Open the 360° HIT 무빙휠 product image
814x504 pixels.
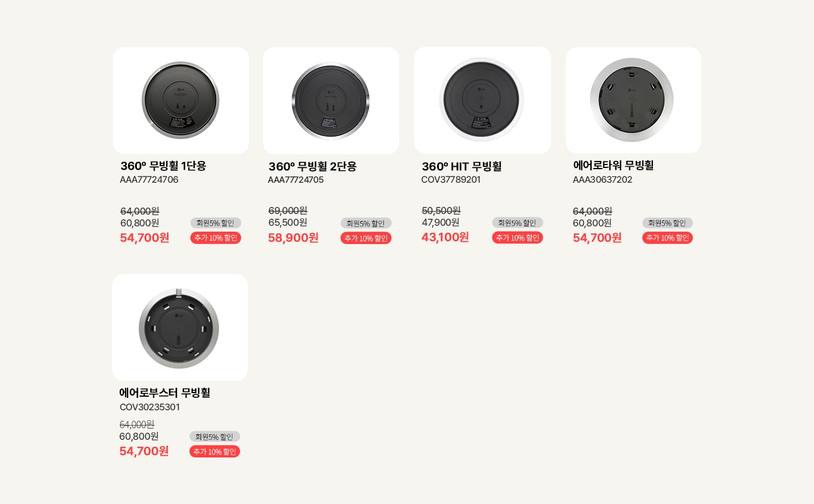click(482, 100)
